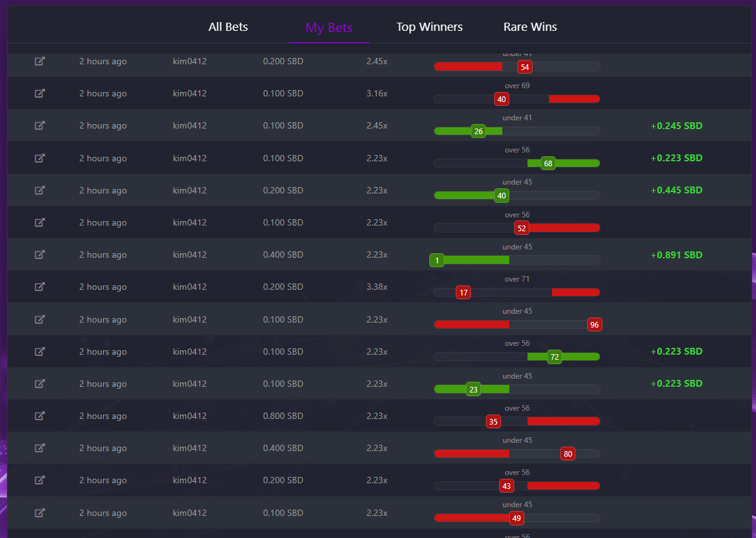Click kim0412 username in roll 72 row

[x=189, y=352]
